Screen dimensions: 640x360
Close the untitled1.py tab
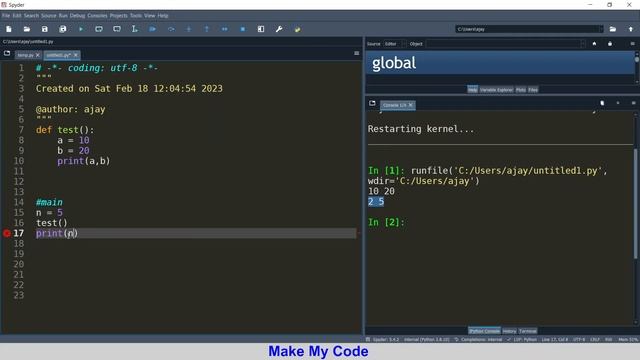pyautogui.click(x=76, y=55)
